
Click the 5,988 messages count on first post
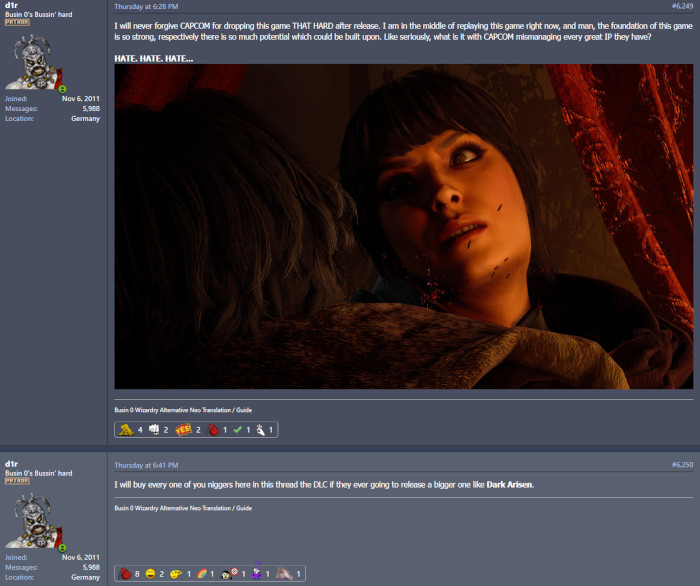point(91,108)
